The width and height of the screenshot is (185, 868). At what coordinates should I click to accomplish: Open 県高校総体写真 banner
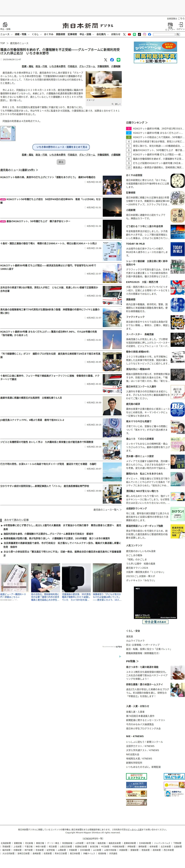[155, 58]
